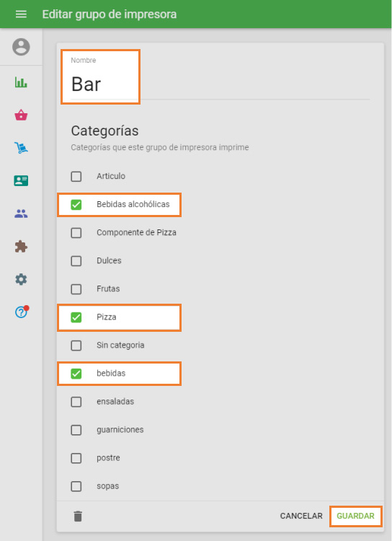Uncheck the Pizza category checkbox
The width and height of the screenshot is (392, 541).
tap(76, 317)
